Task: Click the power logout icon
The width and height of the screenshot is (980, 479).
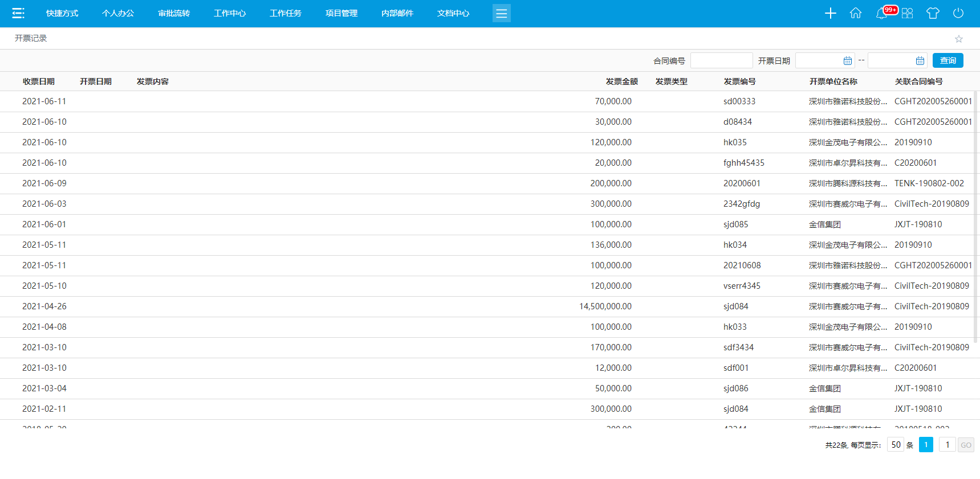Action: tap(958, 13)
